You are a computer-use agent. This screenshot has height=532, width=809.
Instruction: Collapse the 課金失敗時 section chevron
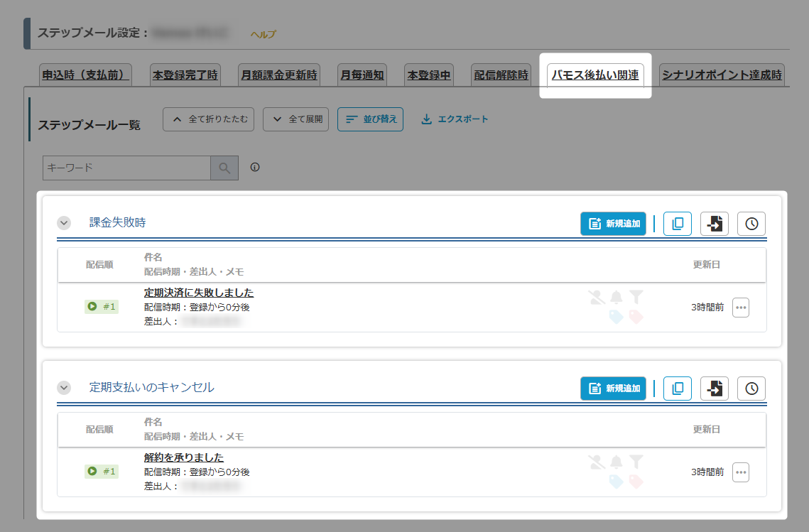coord(64,223)
